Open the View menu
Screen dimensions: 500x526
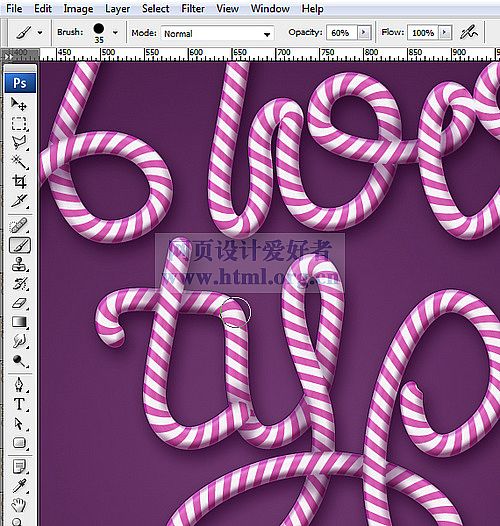227,8
